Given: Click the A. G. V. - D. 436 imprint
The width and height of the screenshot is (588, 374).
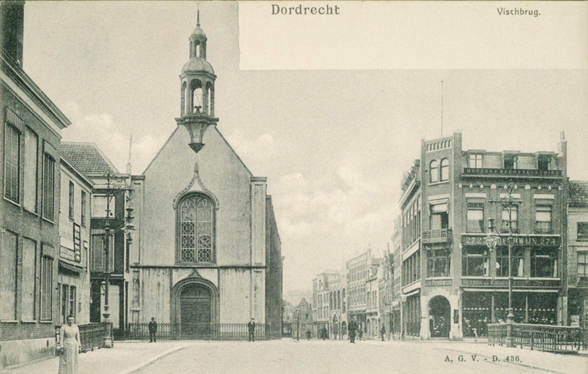Looking at the screenshot, I should (x=483, y=359).
